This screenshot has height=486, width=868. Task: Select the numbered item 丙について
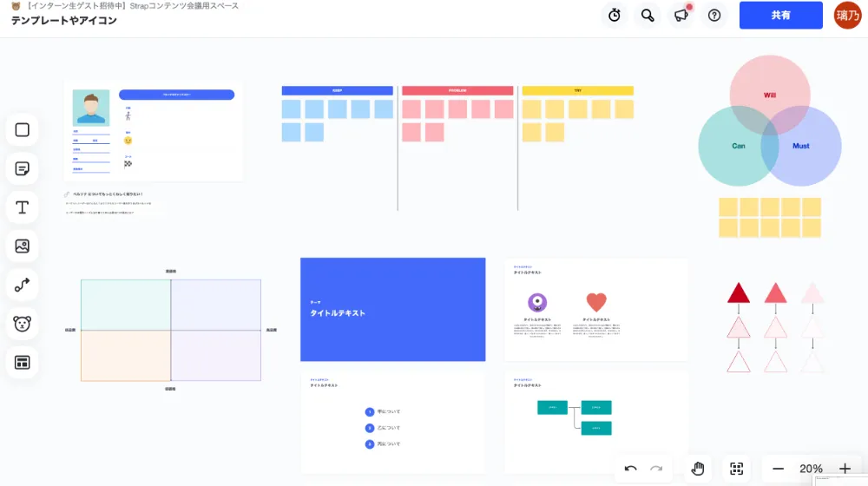click(383, 444)
